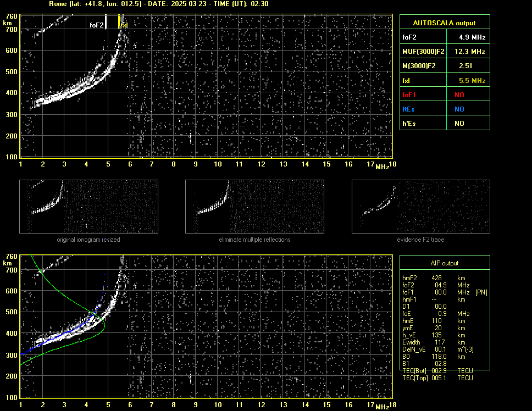Select the TEC[Bot] 002.9 TECU row
Screen dimensions: 532x411
click(437, 371)
